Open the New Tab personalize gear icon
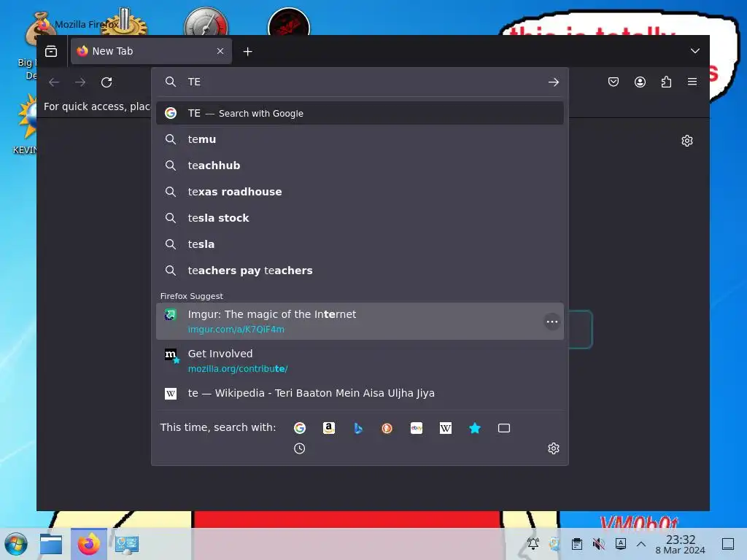Screen dimensions: 747x560 (687, 141)
